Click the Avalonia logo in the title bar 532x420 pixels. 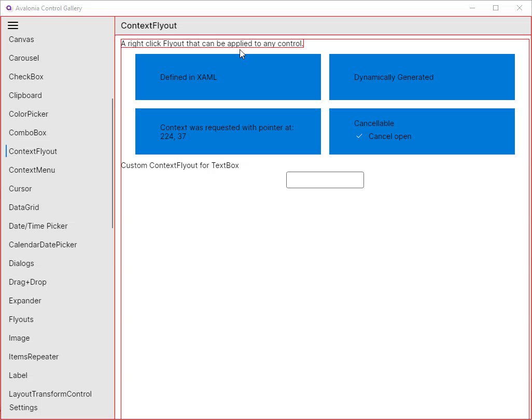coord(8,8)
